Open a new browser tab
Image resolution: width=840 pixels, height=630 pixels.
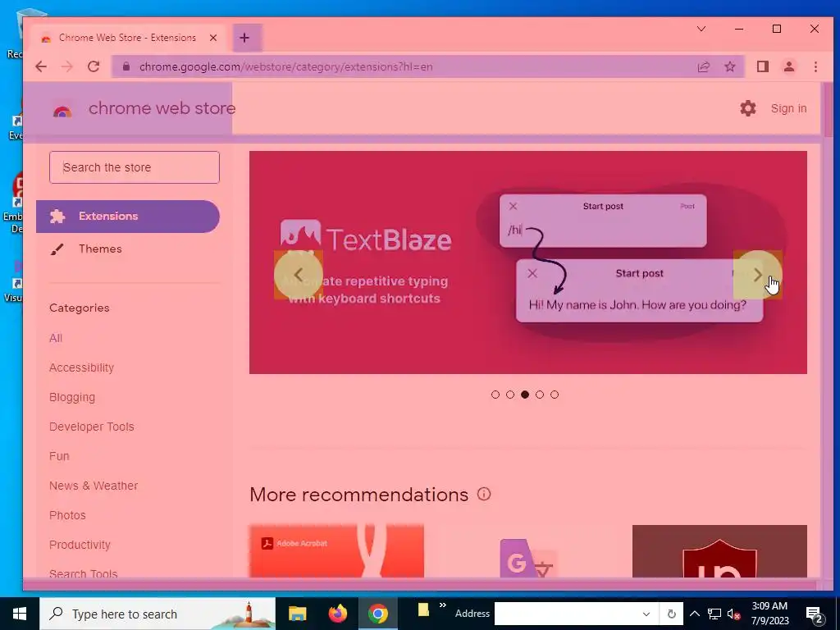click(x=244, y=38)
